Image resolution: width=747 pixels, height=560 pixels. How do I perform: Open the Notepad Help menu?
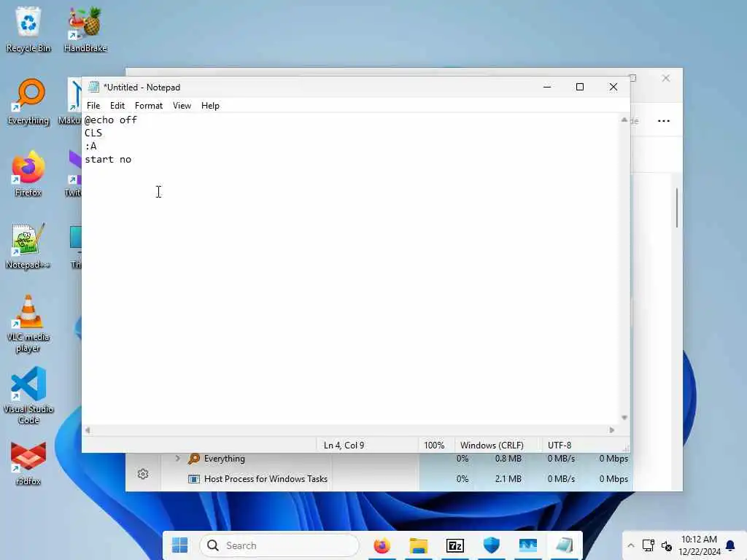[210, 106]
